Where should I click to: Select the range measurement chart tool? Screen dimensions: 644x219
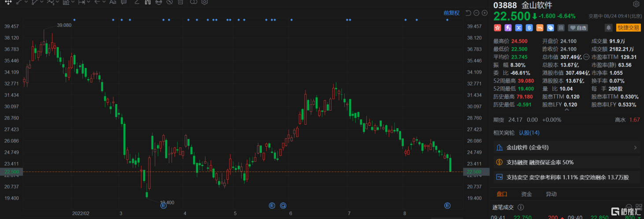coord(67,2)
